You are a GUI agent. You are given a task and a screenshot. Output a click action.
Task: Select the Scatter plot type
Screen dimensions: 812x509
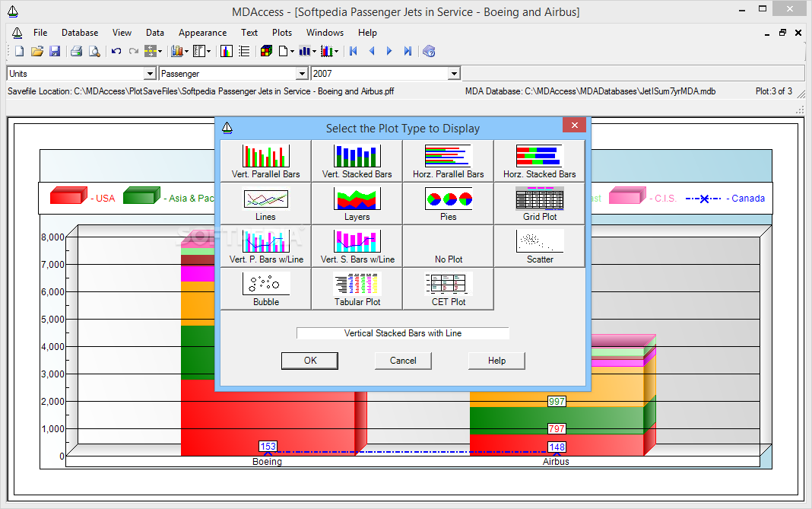point(539,246)
